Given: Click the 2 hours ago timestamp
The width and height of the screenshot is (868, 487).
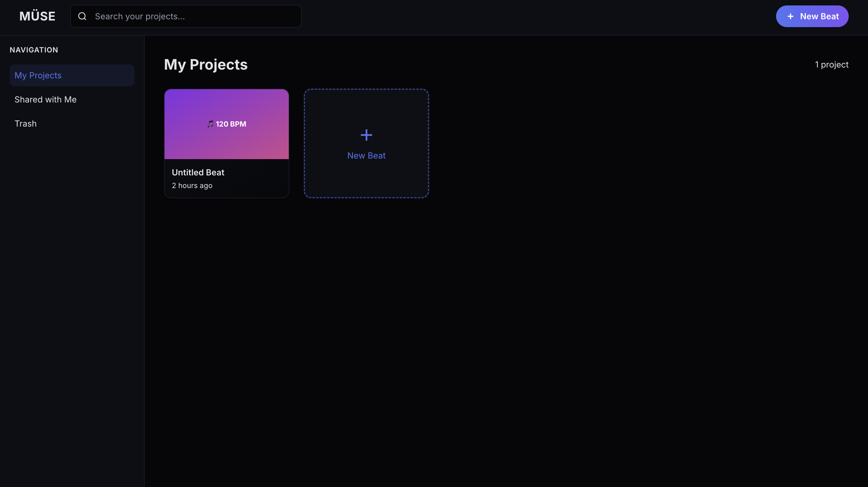Looking at the screenshot, I should (x=192, y=186).
